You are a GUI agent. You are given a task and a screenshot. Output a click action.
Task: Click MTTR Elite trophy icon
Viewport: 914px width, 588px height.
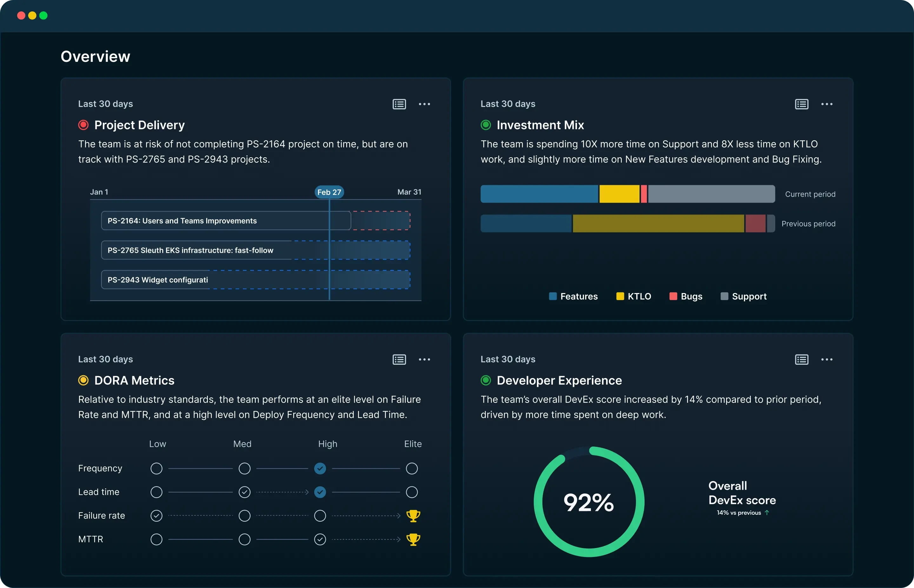(x=413, y=539)
